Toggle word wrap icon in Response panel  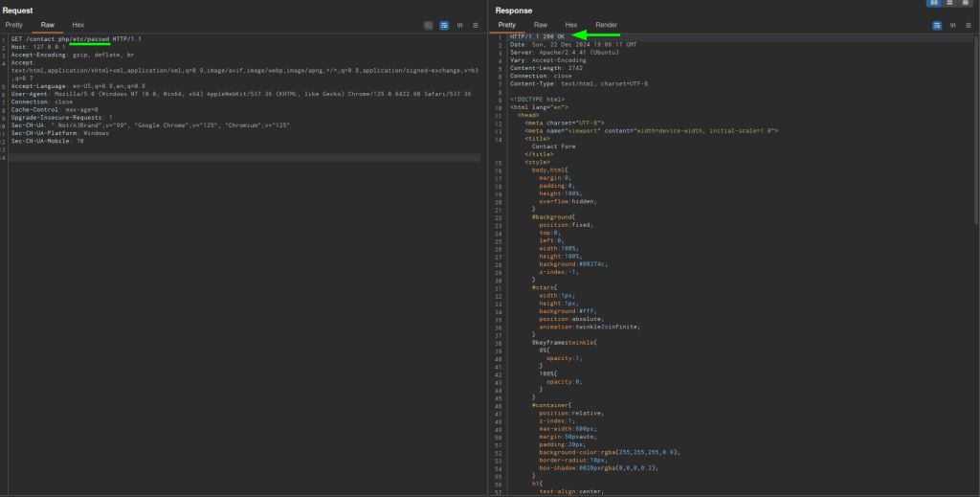pos(935,25)
